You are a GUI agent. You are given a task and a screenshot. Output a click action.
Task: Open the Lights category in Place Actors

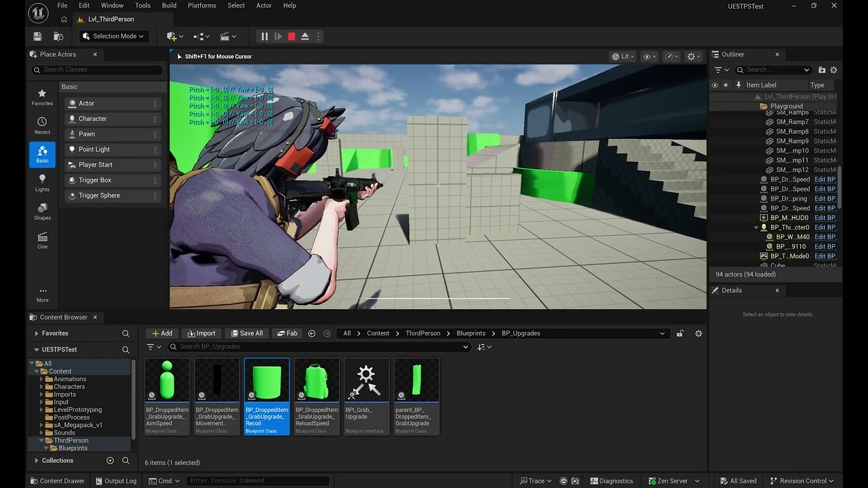pyautogui.click(x=42, y=182)
